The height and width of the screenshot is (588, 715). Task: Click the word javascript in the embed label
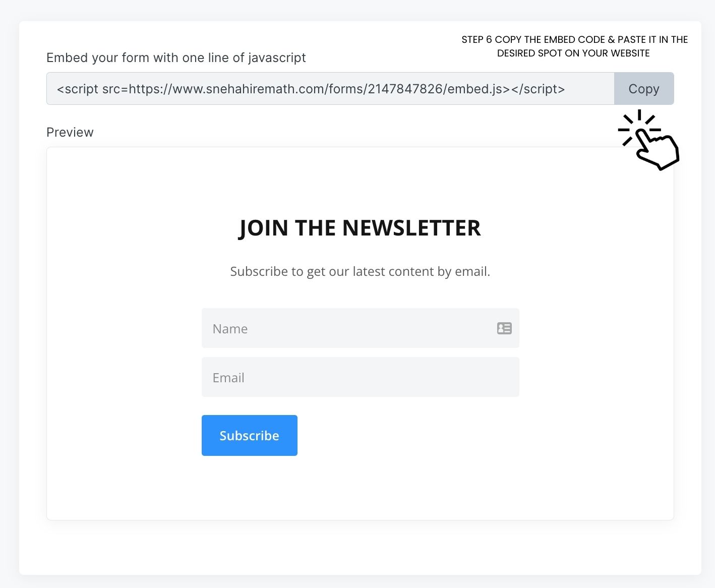tap(277, 58)
